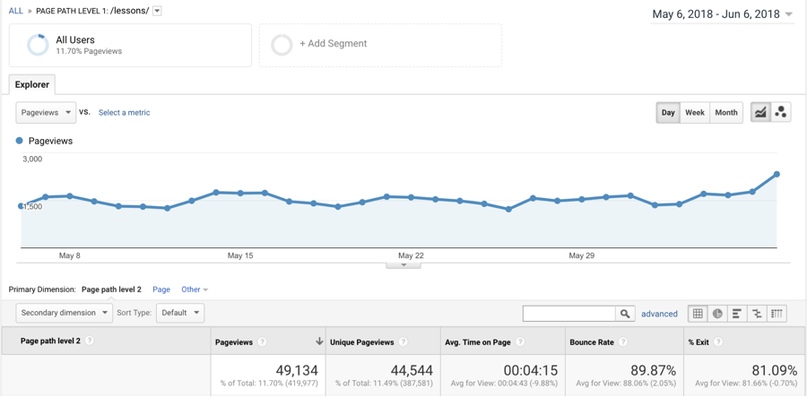
Task: Select the performance bar view icon
Action: tap(737, 313)
